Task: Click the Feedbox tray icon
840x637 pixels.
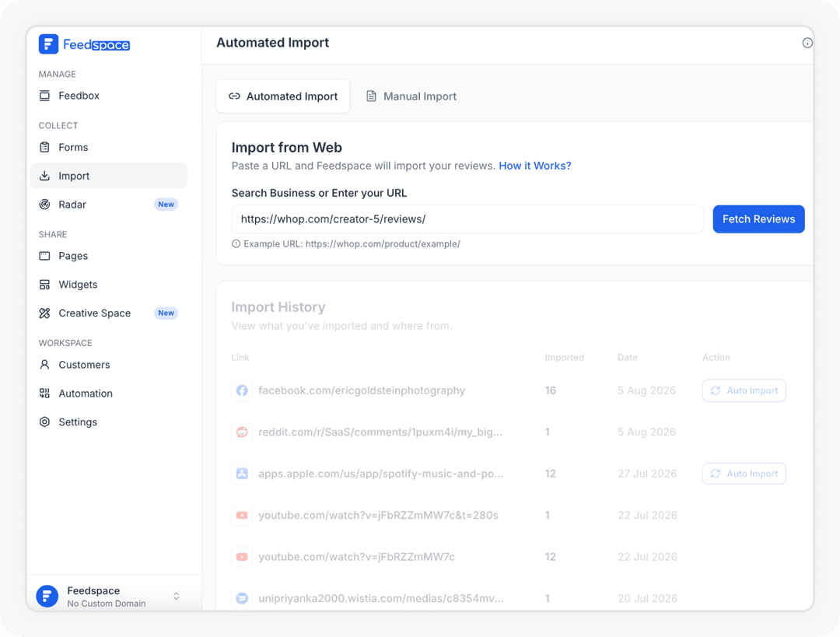Action: [44, 96]
